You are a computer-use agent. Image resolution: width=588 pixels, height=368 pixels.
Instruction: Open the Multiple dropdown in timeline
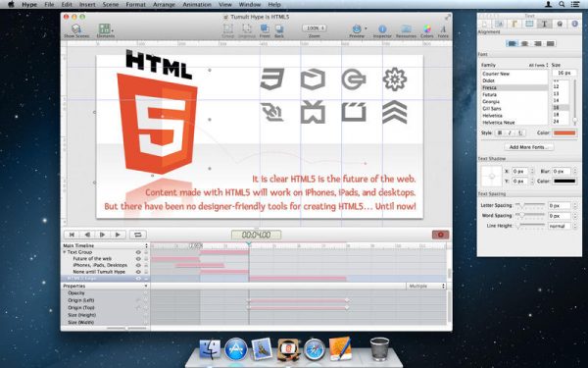point(426,287)
